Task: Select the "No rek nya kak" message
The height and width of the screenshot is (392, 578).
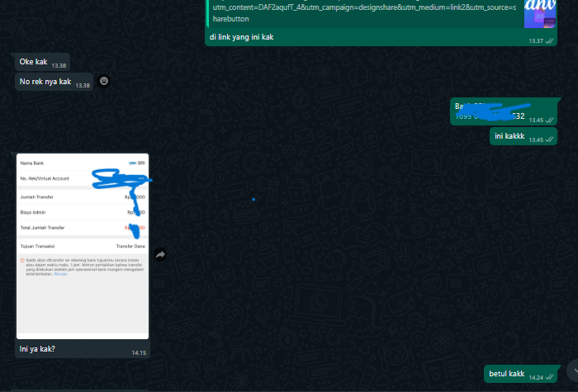Action: point(54,82)
